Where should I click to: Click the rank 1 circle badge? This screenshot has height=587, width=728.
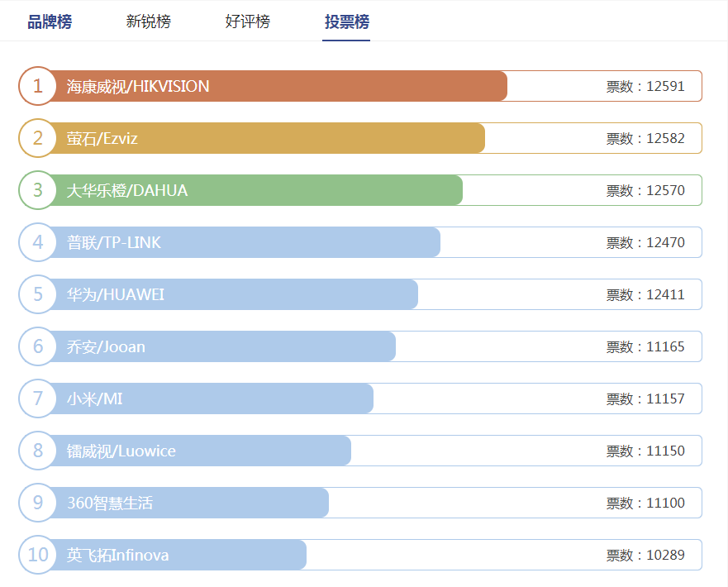pyautogui.click(x=38, y=86)
